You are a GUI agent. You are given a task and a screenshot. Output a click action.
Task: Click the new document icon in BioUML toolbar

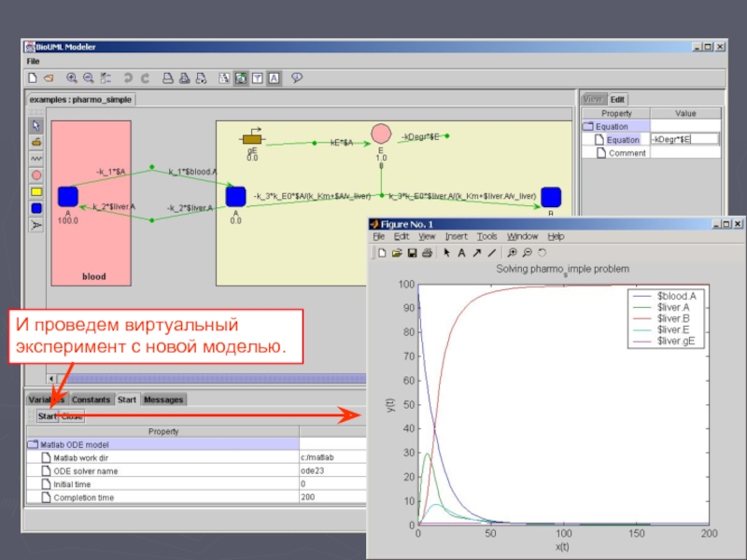point(33,78)
